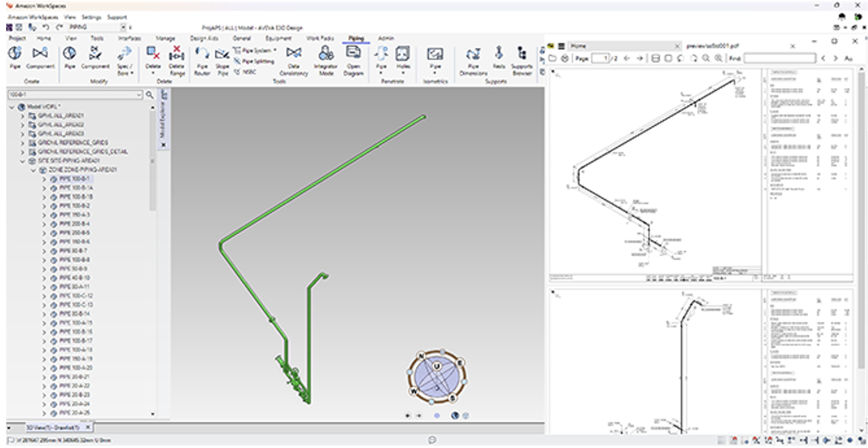Expand the PIPE 100-B-1A tree node
Image resolution: width=868 pixels, height=448 pixels.
coord(44,188)
